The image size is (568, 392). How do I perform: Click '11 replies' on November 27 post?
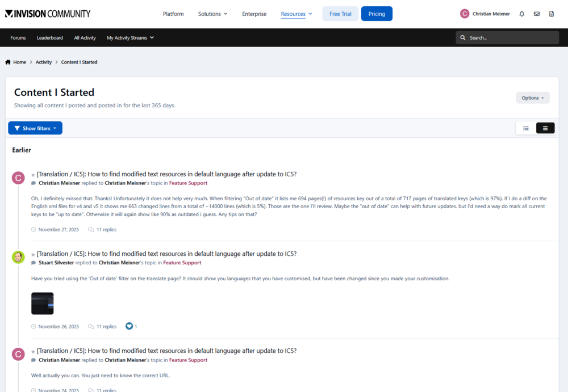tap(107, 230)
